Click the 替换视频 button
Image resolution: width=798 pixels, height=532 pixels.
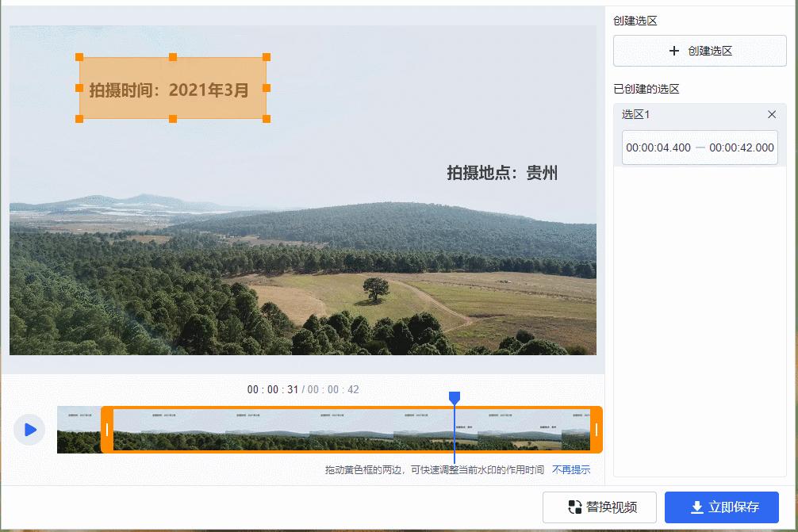[x=599, y=507]
